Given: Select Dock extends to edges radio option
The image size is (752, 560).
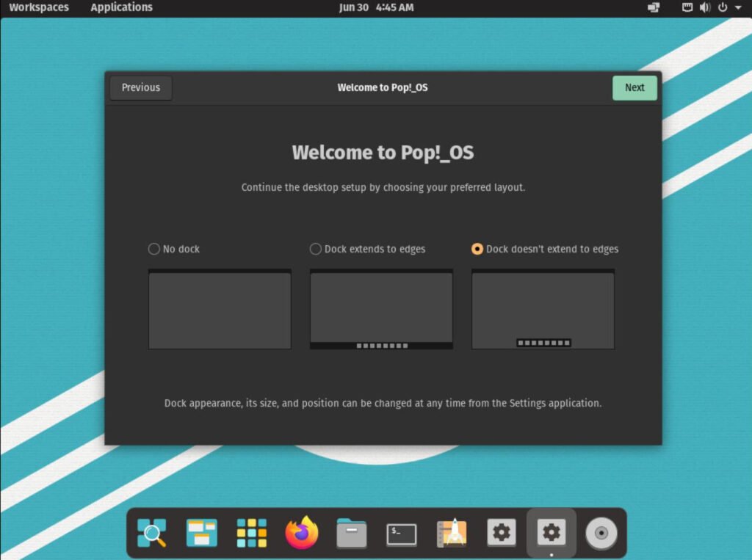Looking at the screenshot, I should tap(367, 249).
